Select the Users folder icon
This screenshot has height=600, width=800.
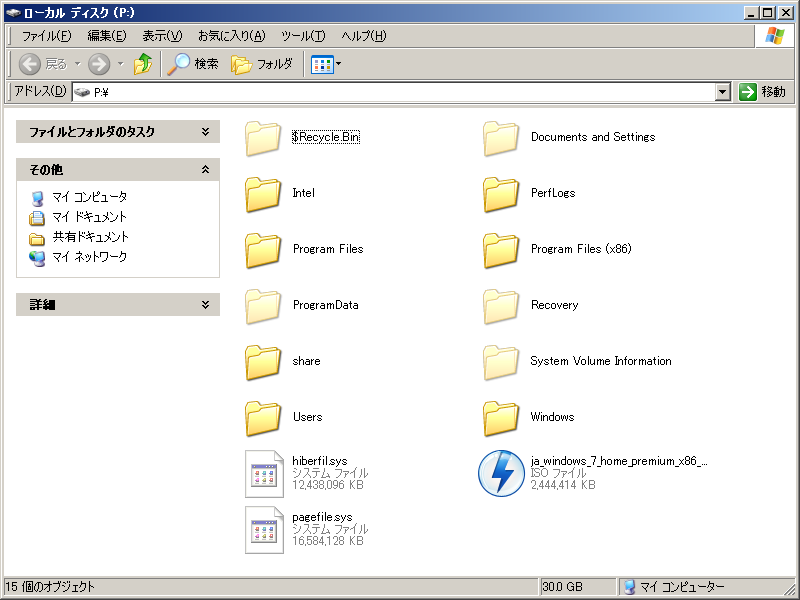point(264,417)
